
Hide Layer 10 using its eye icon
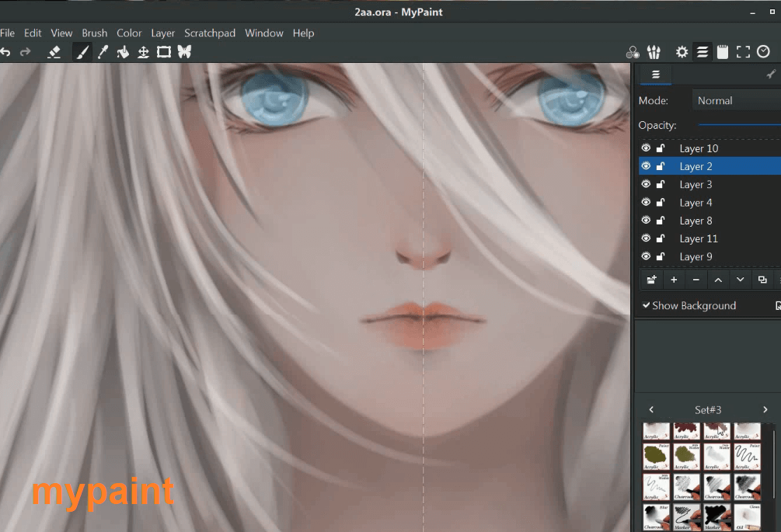pyautogui.click(x=646, y=148)
